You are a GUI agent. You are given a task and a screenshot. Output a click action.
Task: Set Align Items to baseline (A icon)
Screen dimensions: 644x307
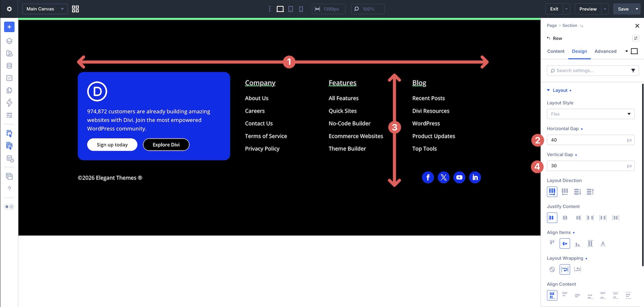point(603,244)
